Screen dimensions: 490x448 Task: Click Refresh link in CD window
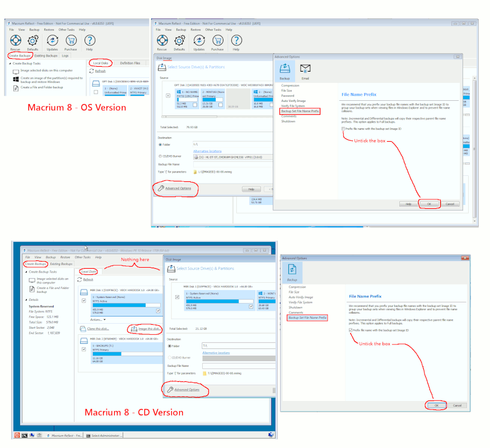click(88, 279)
